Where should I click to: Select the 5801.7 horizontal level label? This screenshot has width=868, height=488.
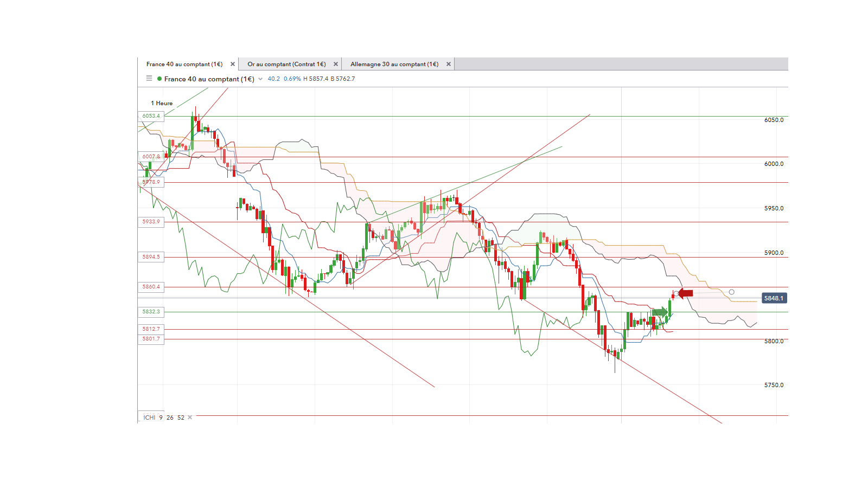(151, 339)
